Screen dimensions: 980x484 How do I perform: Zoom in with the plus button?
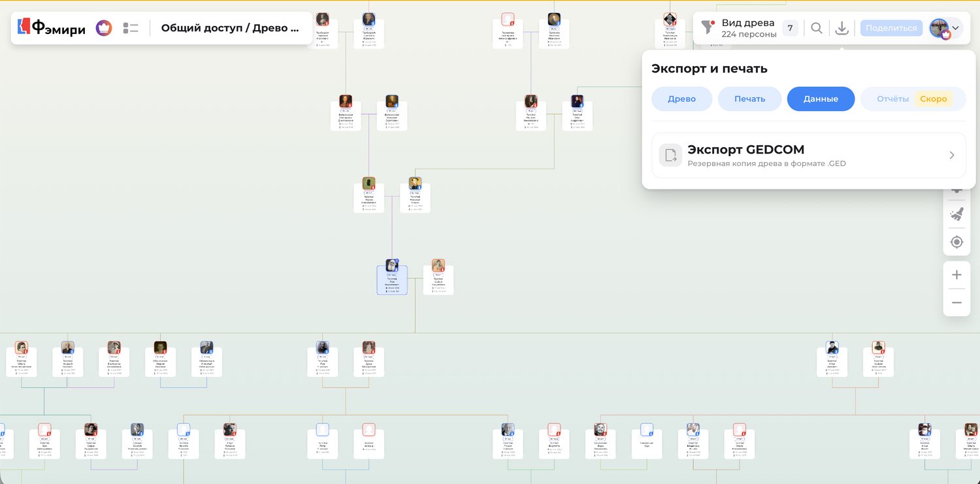coord(956,275)
